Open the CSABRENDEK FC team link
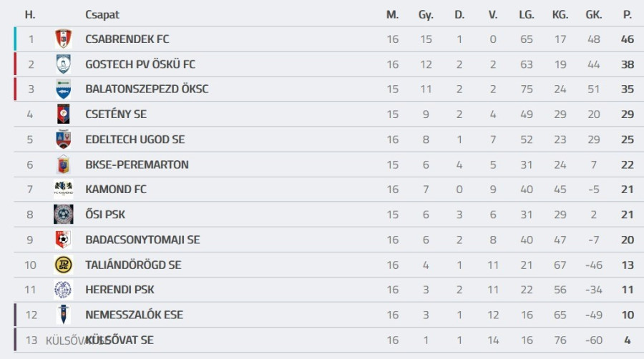This screenshot has width=644, height=359. coord(127,39)
